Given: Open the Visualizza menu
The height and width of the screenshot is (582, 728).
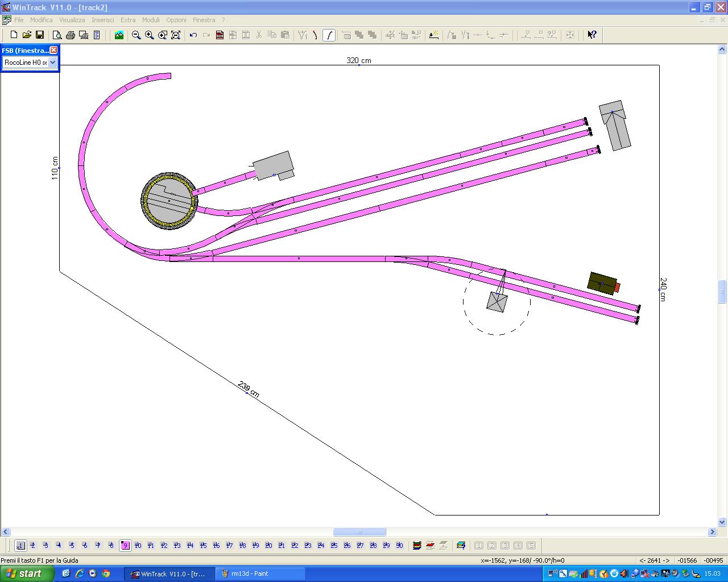Looking at the screenshot, I should (x=72, y=20).
